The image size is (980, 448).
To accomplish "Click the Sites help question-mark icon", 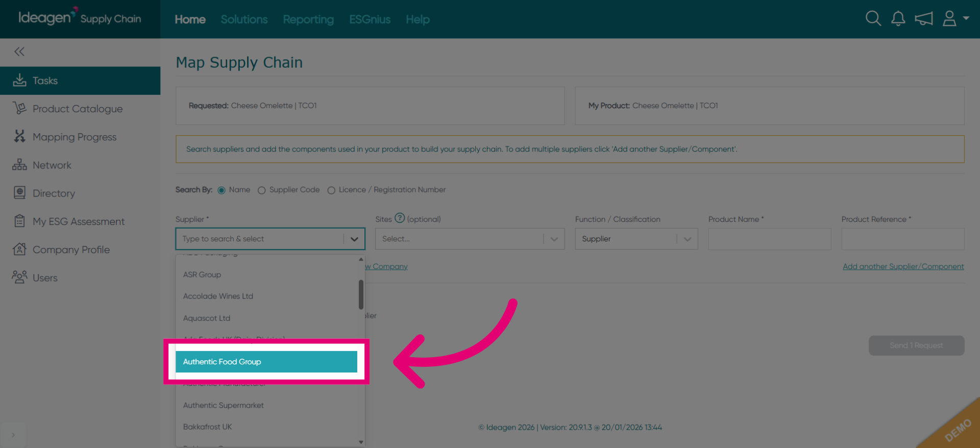I will coord(400,218).
